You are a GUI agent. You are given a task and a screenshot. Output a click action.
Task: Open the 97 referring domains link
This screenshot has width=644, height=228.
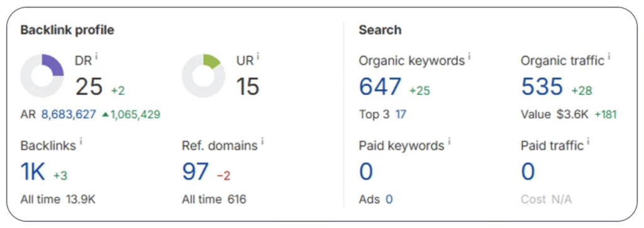pos(196,171)
